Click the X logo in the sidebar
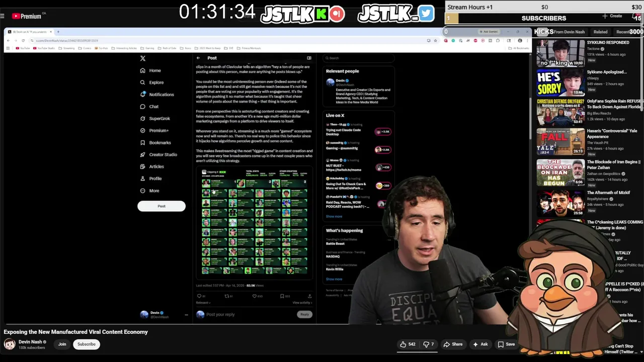This screenshot has width=644, height=362. click(x=143, y=58)
